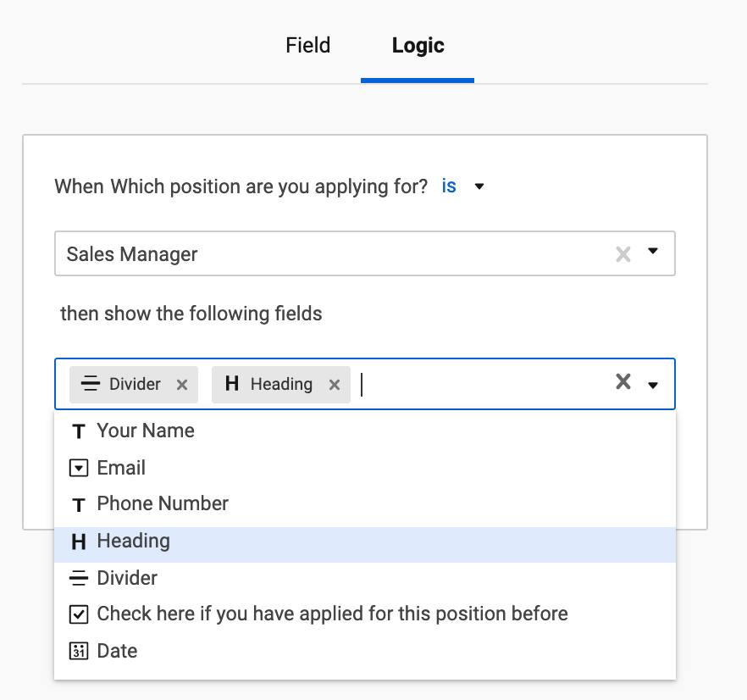Select the divider icon in the list
The width and height of the screenshot is (747, 700).
(79, 577)
